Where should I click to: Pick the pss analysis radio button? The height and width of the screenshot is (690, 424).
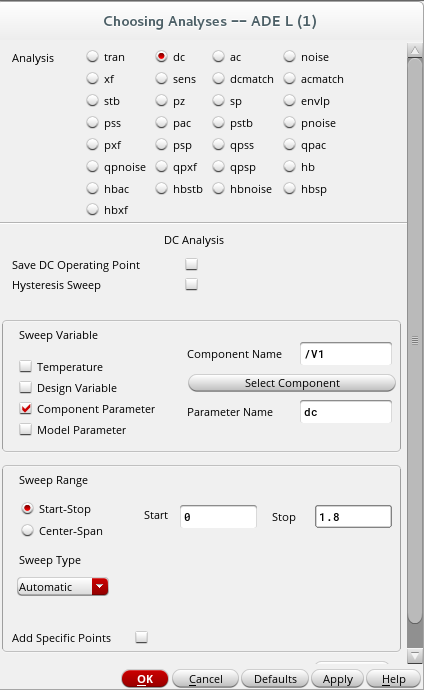pyautogui.click(x=92, y=123)
